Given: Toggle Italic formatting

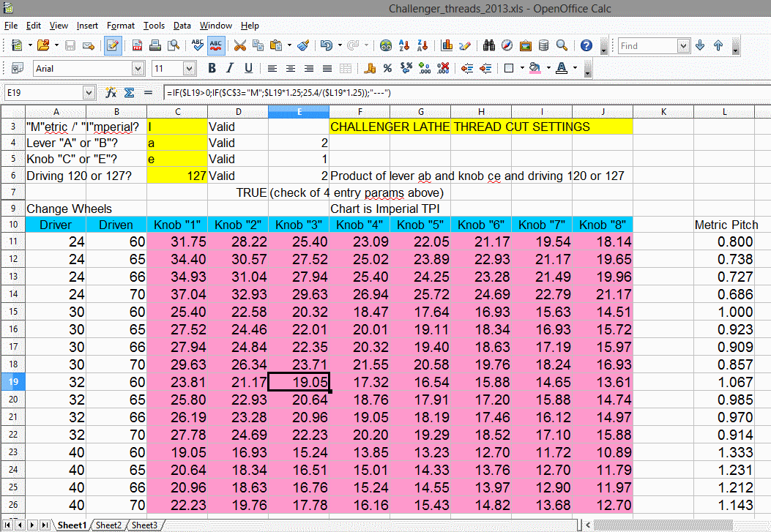Looking at the screenshot, I should [x=230, y=68].
